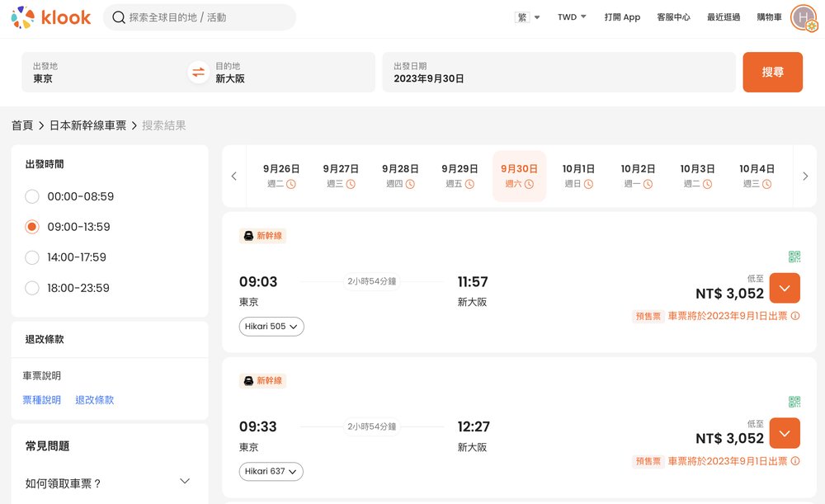This screenshot has height=504, width=825.
Task: Swap origin and destination stations
Action: pyautogui.click(x=198, y=73)
